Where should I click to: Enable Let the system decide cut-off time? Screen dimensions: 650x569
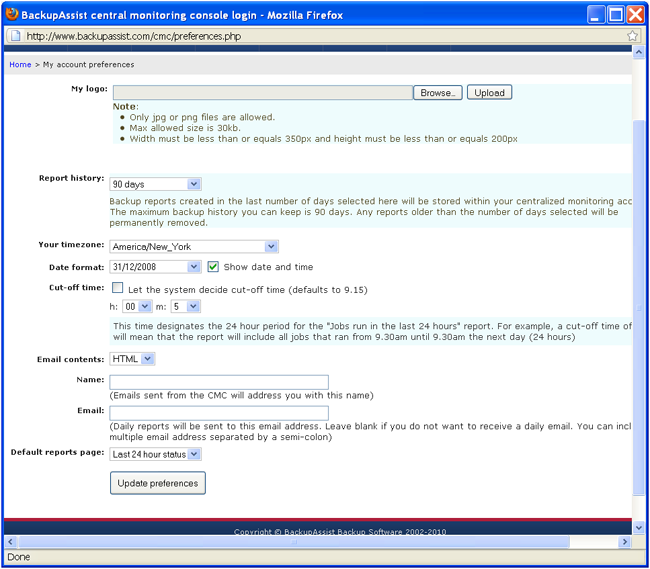[118, 287]
